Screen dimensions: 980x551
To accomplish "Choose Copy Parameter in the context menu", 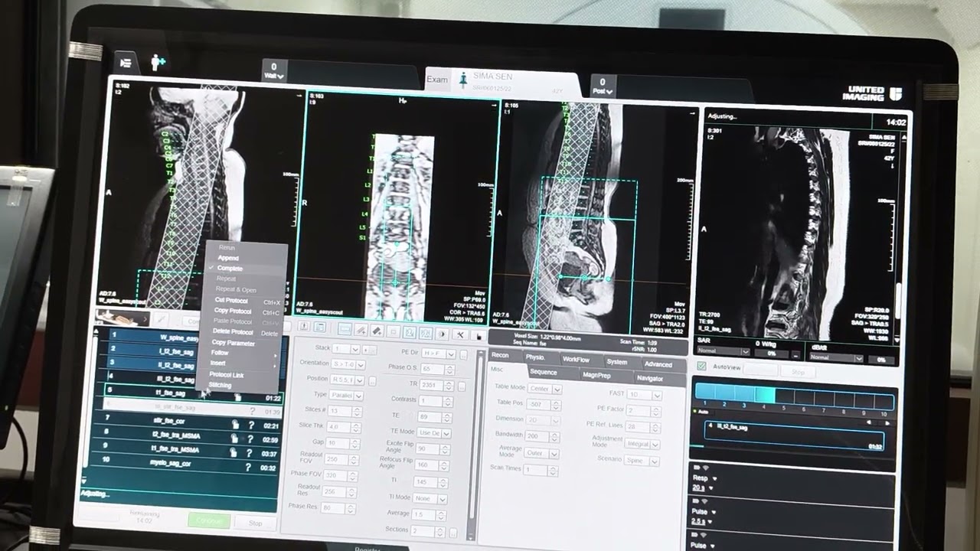I will (233, 343).
